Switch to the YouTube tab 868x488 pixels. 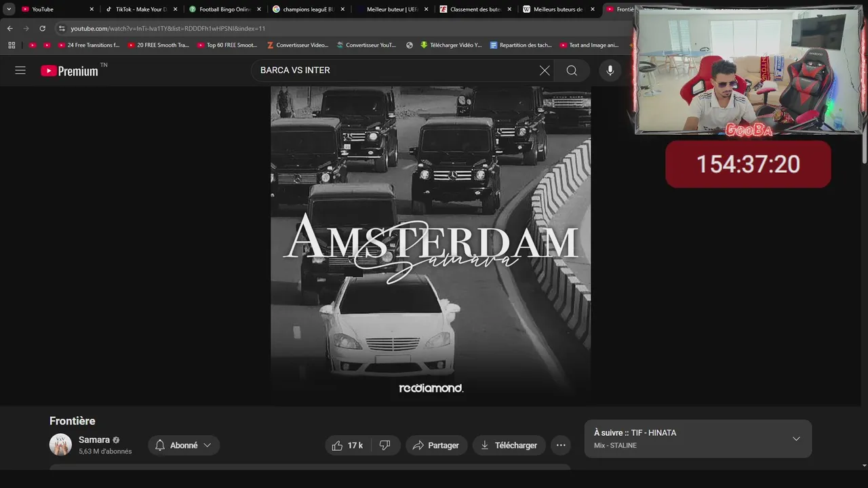(x=58, y=9)
